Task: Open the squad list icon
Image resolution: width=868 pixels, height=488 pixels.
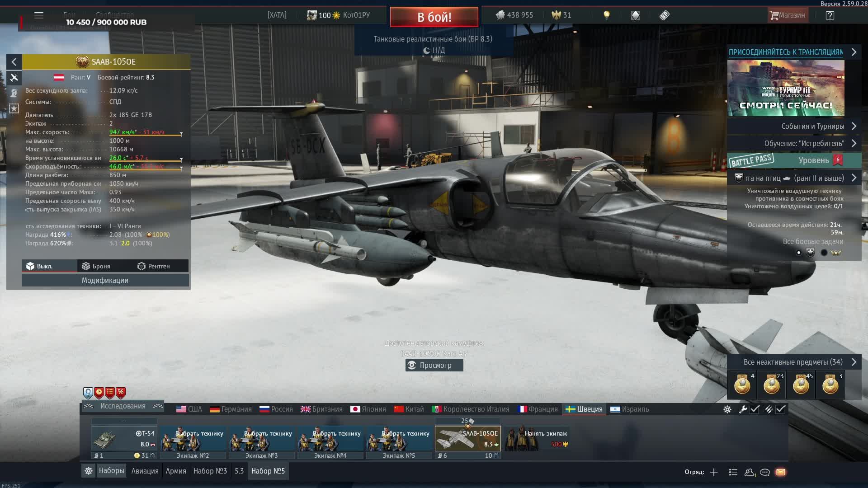Action: [733, 472]
